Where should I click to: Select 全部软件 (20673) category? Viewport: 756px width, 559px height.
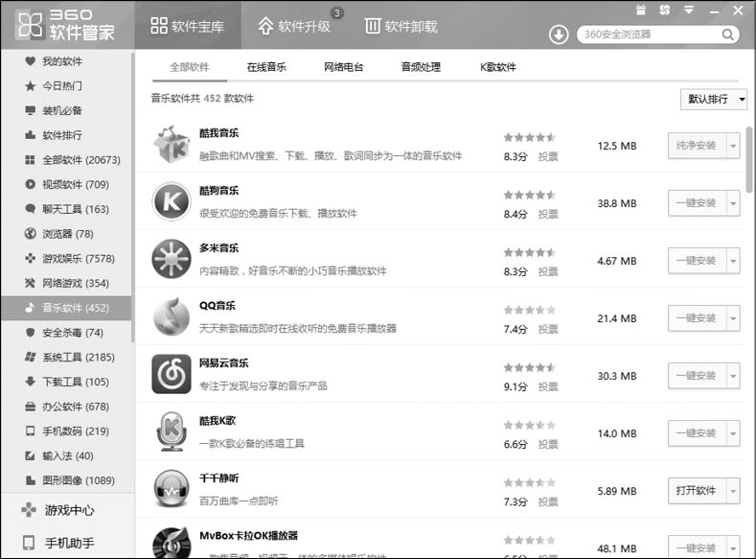click(66, 159)
